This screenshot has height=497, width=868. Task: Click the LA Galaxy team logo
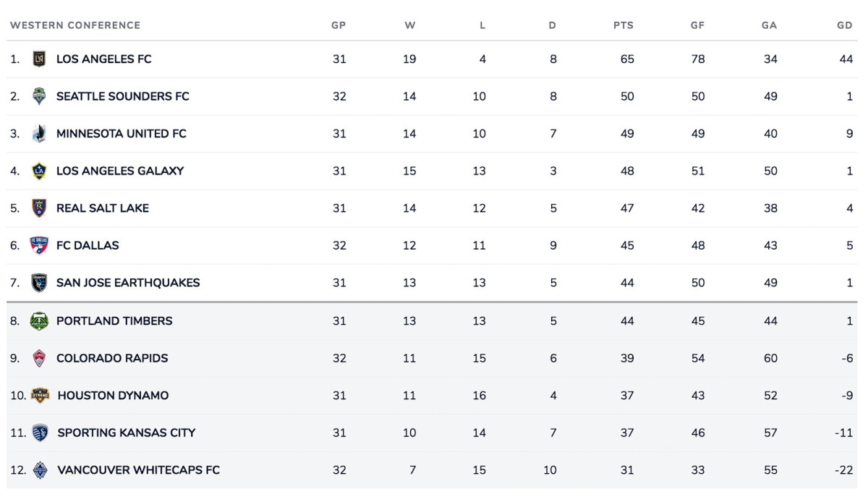39,171
